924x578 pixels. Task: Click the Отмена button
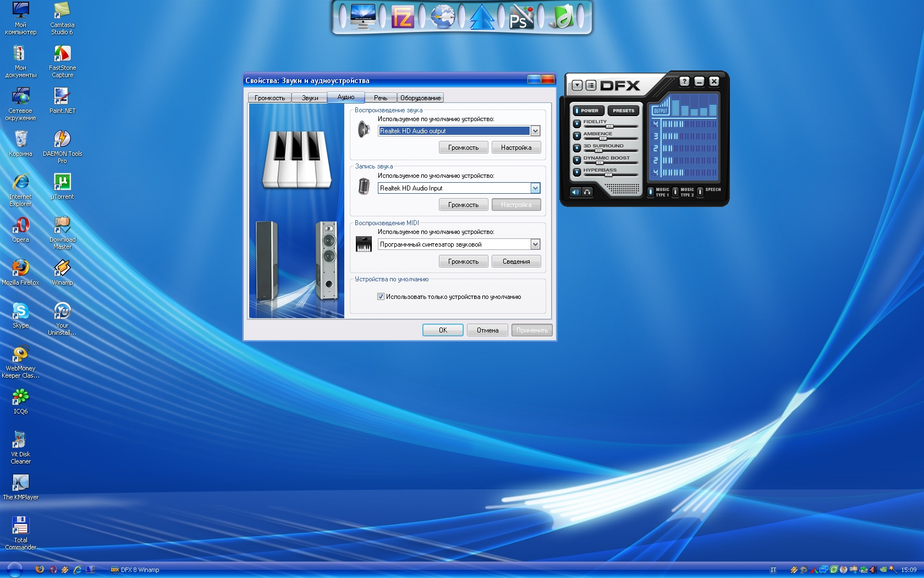point(487,330)
